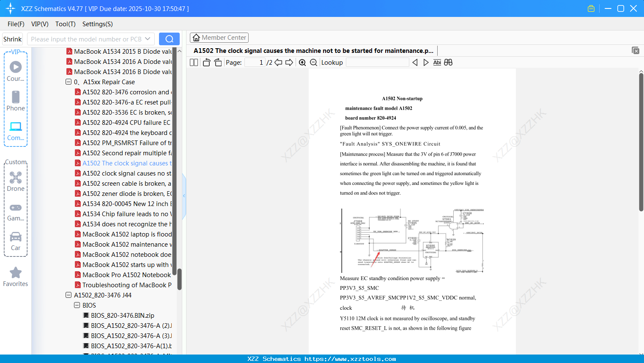
Task: Open MacBook Pro A1502 Notebook document
Action: point(123,275)
